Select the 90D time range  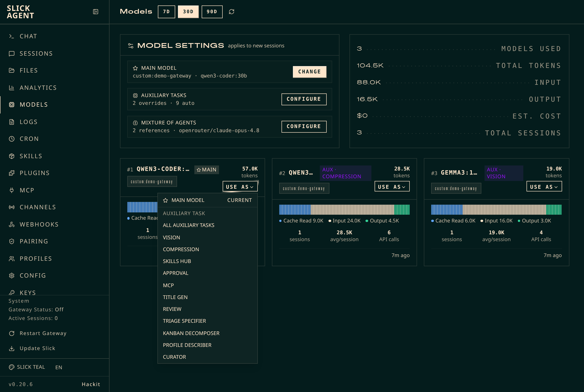click(212, 12)
